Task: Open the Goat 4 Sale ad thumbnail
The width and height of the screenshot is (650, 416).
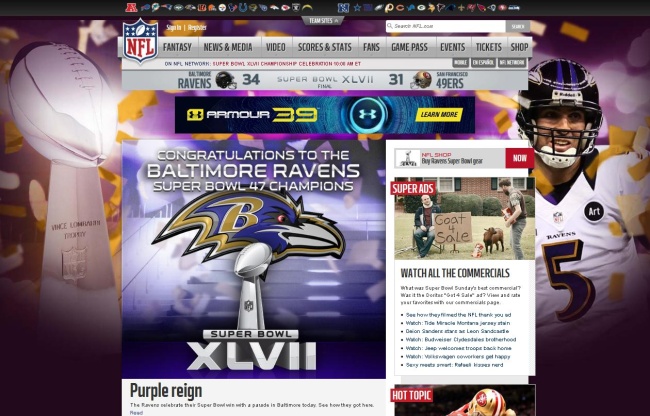Action: click(x=460, y=219)
